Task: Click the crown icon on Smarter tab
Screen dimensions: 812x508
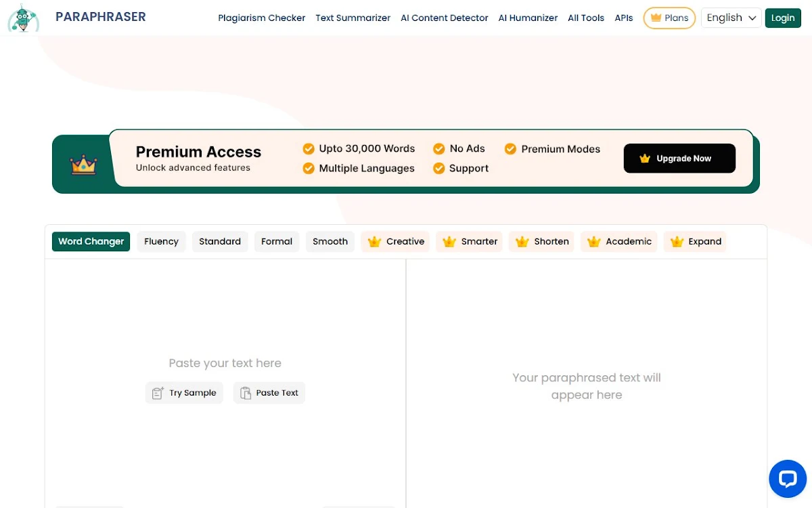Action: tap(449, 241)
